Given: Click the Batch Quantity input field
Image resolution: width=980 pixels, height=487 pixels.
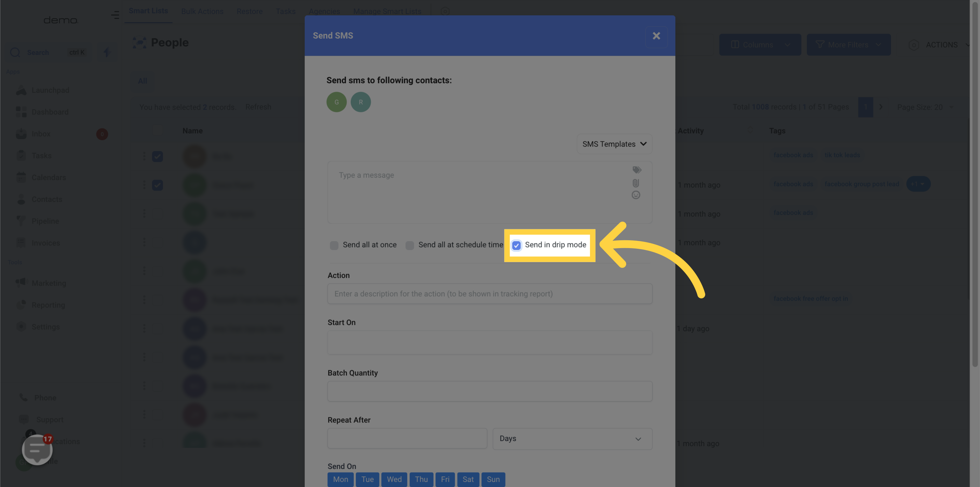Looking at the screenshot, I should coord(489,391).
